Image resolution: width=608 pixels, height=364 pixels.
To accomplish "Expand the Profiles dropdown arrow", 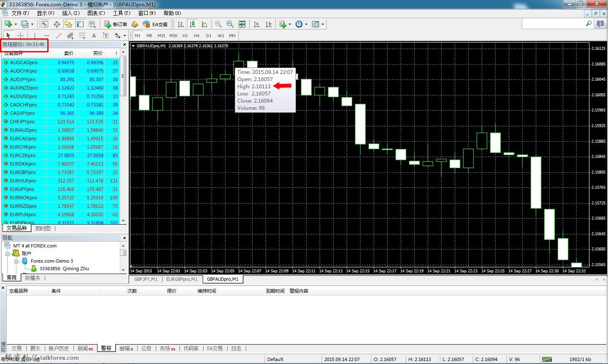I will (x=32, y=24).
